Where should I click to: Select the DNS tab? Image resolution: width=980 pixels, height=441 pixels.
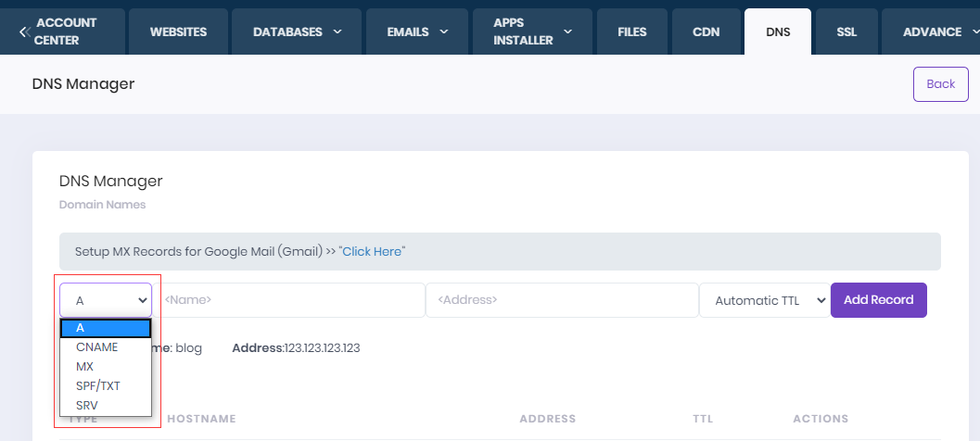(778, 31)
